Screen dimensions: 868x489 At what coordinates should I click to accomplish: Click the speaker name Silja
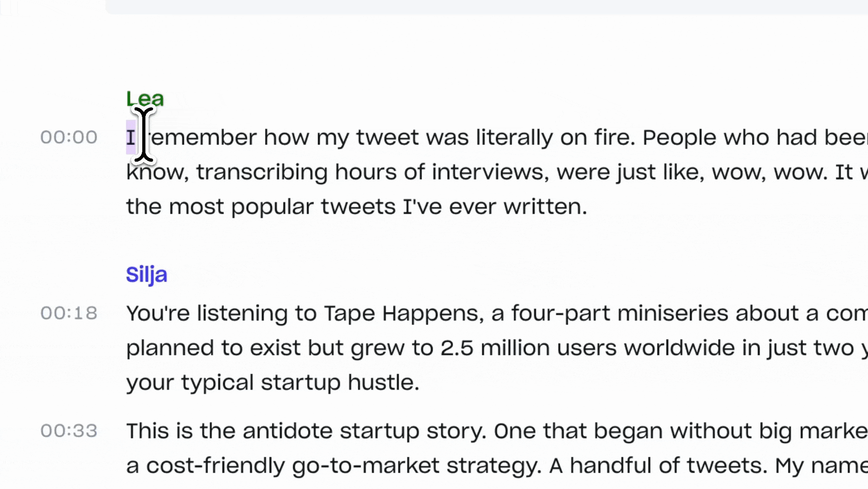tap(146, 274)
